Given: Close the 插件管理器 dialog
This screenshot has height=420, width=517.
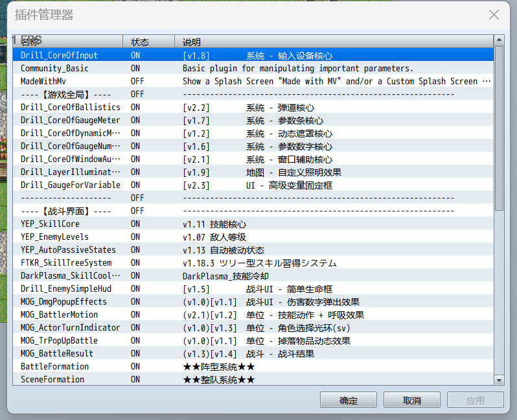Looking at the screenshot, I should tap(494, 14).
